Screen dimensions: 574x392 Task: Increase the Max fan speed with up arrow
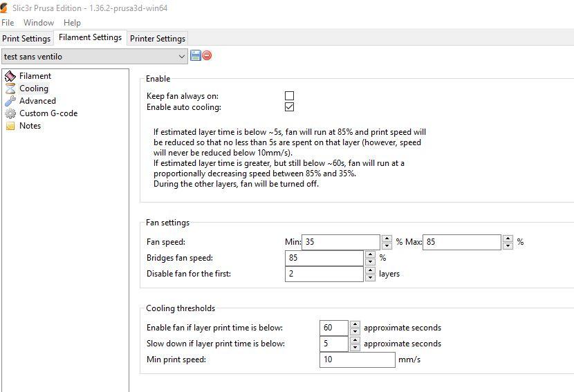pos(508,239)
